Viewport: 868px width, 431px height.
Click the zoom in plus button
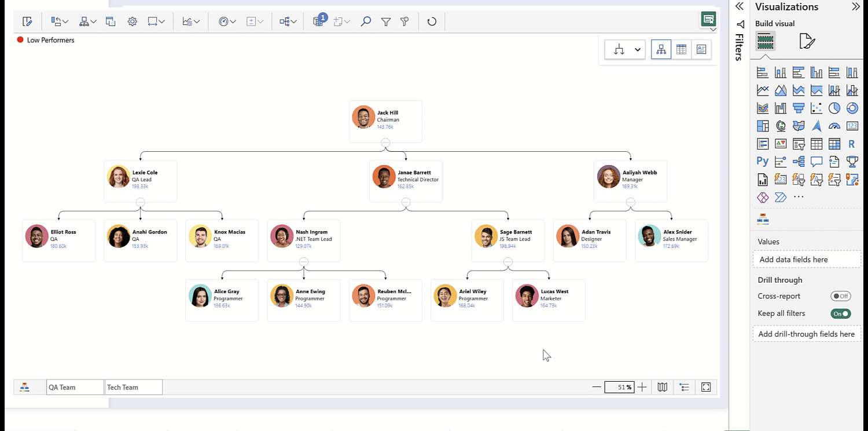[x=642, y=387]
